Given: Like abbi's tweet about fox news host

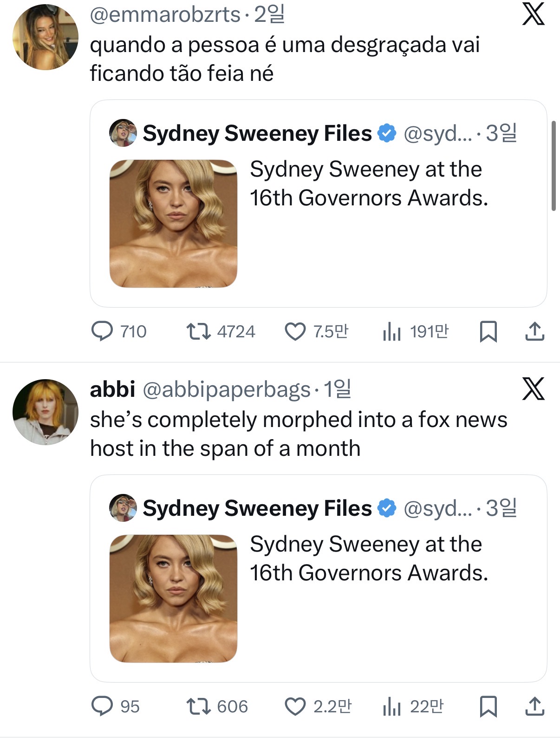Looking at the screenshot, I should (x=295, y=706).
